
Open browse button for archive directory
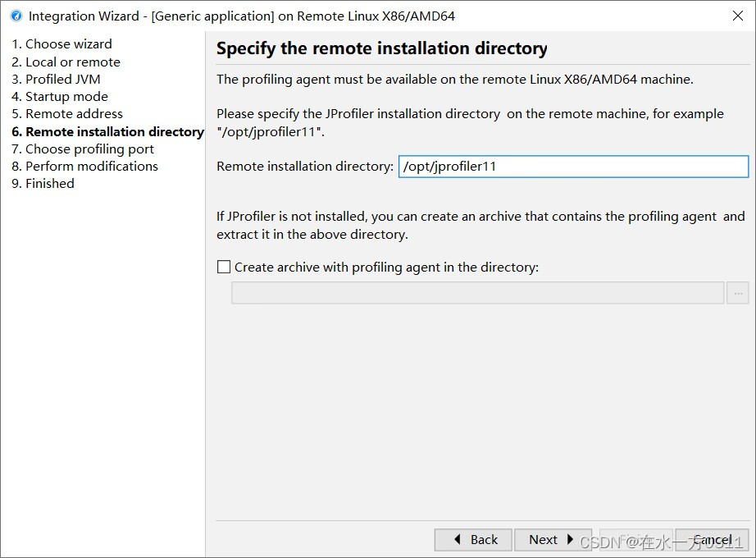click(x=738, y=293)
